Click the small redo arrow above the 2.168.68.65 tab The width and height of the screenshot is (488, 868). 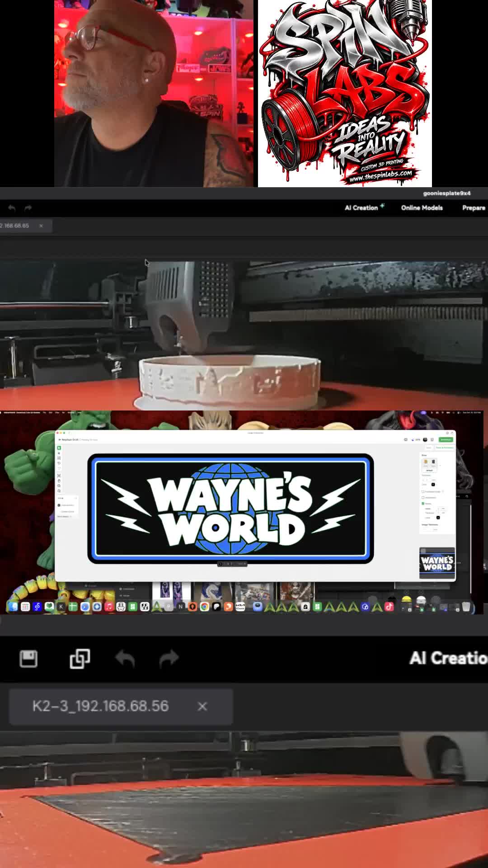(x=28, y=208)
